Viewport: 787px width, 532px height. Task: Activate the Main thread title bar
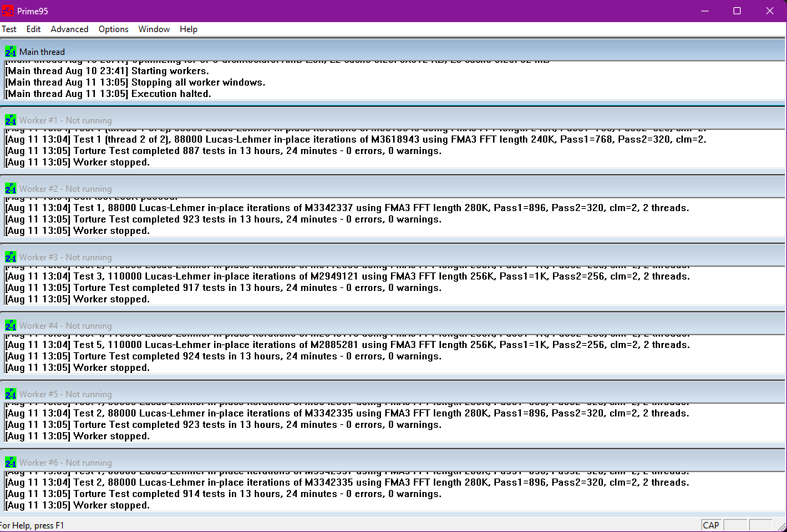[392, 51]
